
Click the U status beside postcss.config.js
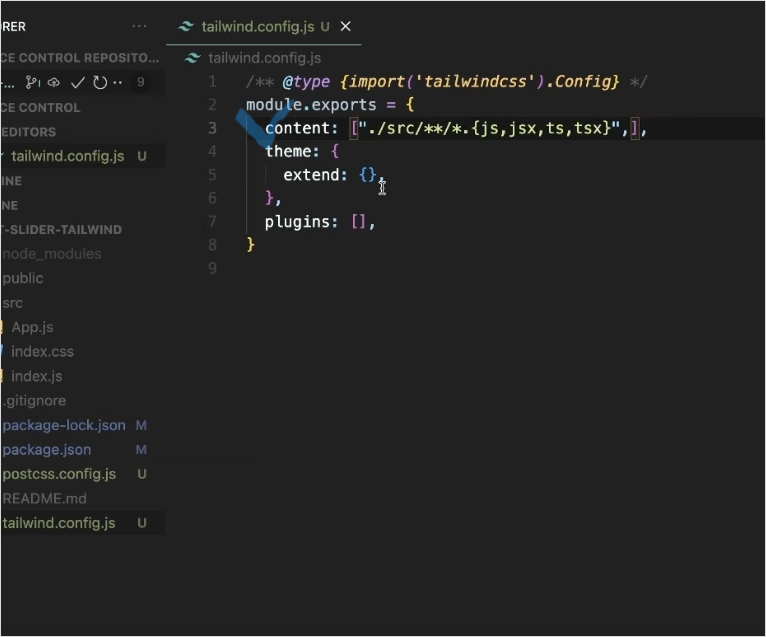point(142,474)
